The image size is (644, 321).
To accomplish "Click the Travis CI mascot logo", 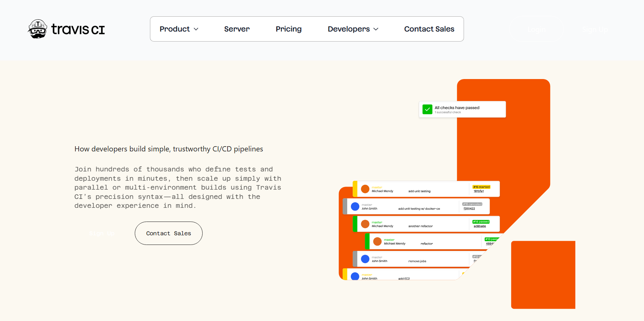I will click(x=37, y=29).
